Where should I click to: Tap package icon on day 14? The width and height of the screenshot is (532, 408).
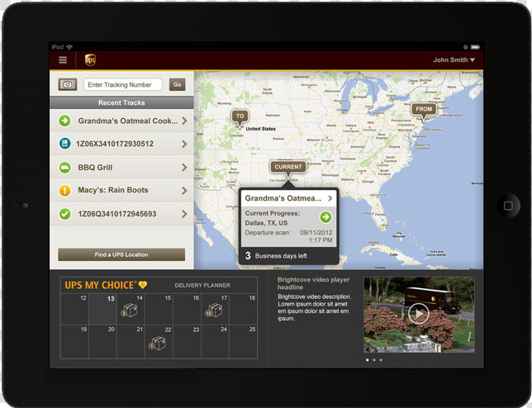coord(129,311)
